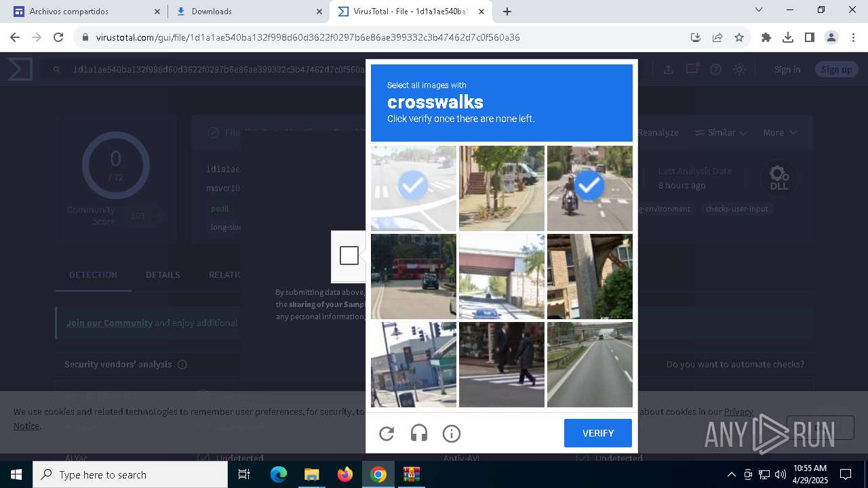This screenshot has width=868, height=488.
Task: Open Chrome three-dot menu
Action: point(853,37)
